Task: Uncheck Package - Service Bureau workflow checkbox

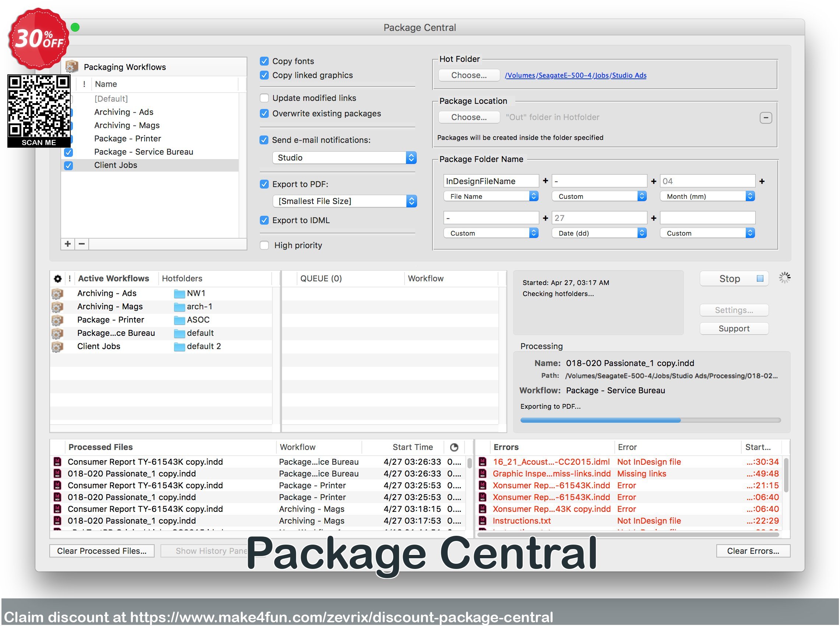Action: click(x=68, y=152)
